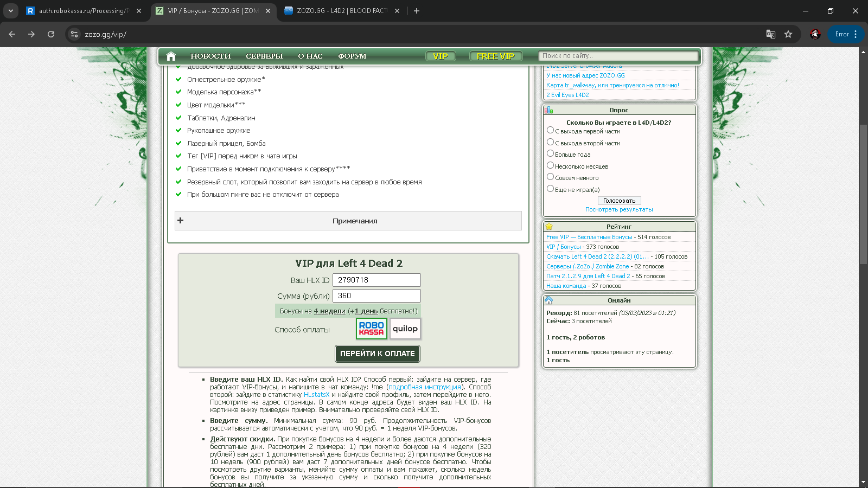
Task: Open the НОВОСТИ menu item
Action: pos(210,56)
